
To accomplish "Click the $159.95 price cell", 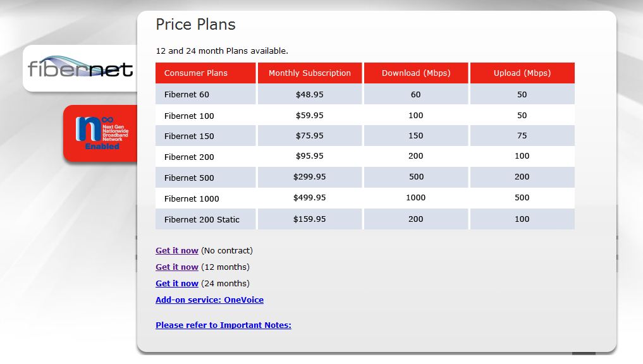I will 310,219.
